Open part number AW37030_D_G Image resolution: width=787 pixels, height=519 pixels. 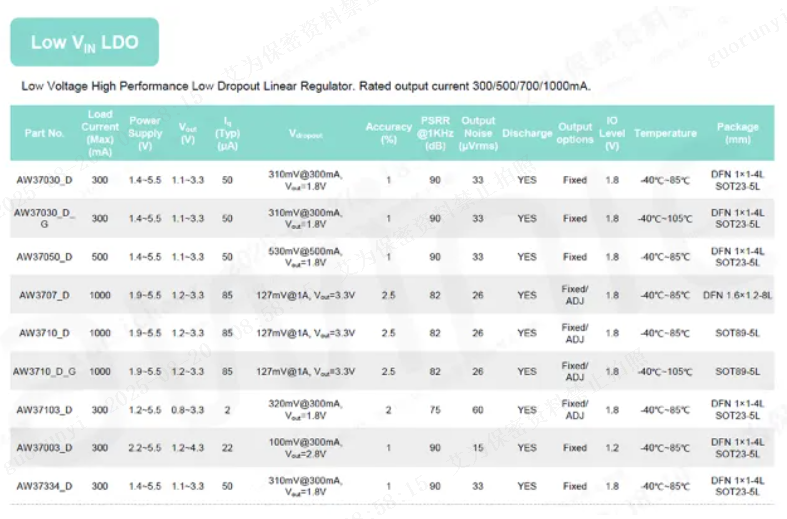click(44, 218)
